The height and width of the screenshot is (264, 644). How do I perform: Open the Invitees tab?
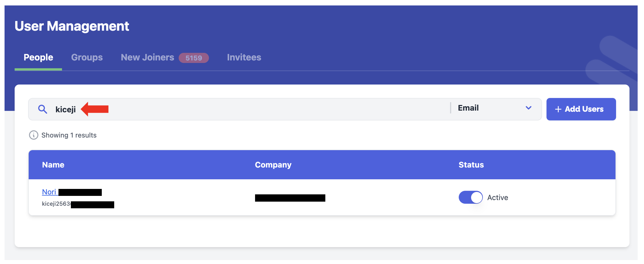coord(244,57)
